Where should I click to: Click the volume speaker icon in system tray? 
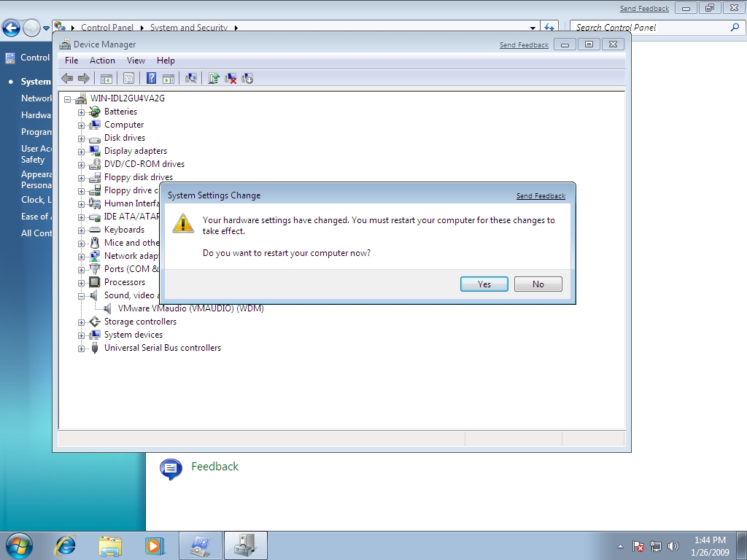click(x=673, y=545)
